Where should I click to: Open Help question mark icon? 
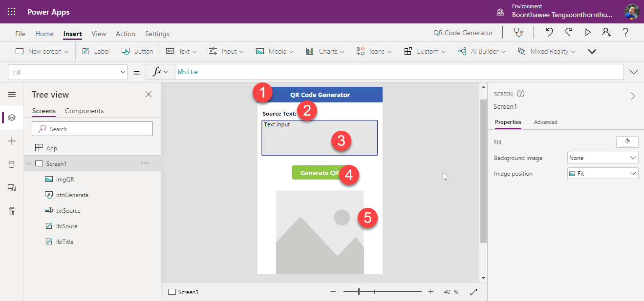click(625, 33)
